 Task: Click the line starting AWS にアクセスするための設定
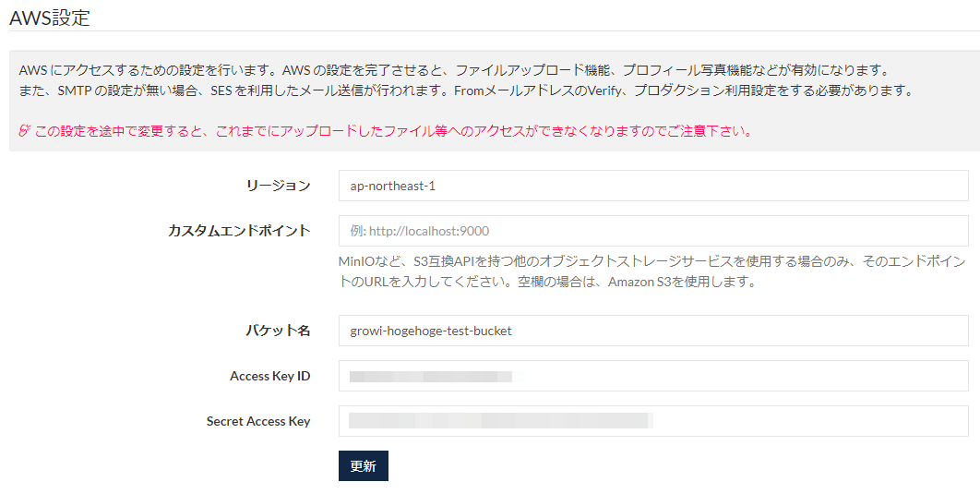[454, 70]
